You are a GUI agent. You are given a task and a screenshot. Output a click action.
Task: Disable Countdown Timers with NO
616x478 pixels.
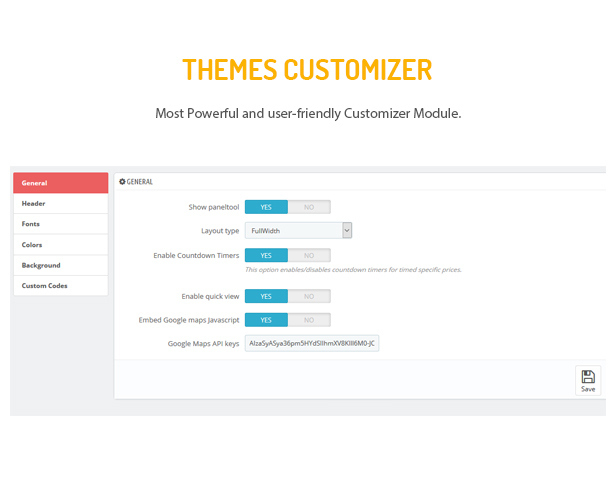pyautogui.click(x=309, y=255)
